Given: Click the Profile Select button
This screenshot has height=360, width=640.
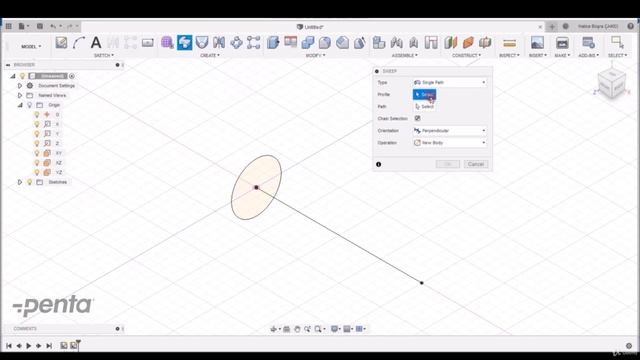Looking at the screenshot, I should pos(424,94).
